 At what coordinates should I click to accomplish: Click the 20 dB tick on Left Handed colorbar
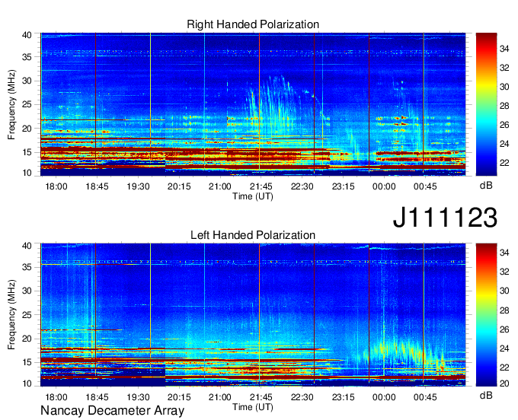tap(504, 383)
